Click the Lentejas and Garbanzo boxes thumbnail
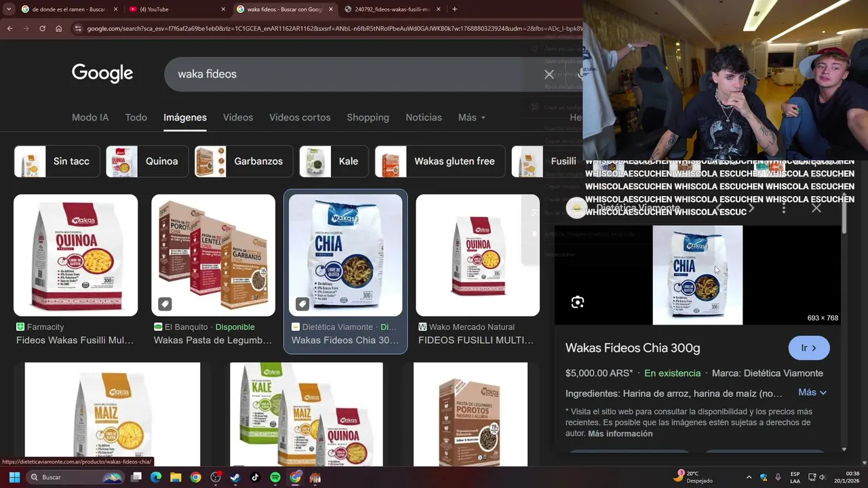Screen dimensions: 868x488 pos(213,256)
